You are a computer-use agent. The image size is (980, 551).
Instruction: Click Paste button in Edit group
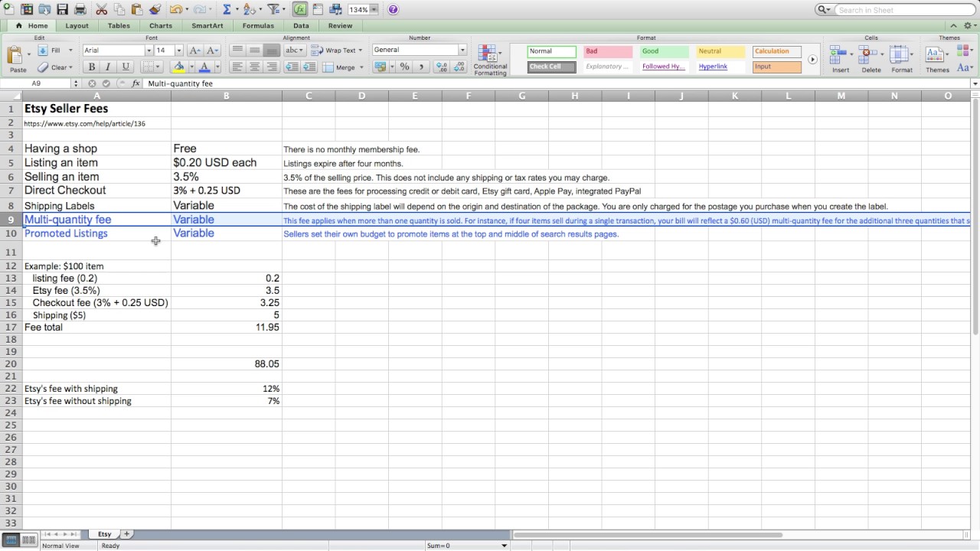tap(17, 60)
